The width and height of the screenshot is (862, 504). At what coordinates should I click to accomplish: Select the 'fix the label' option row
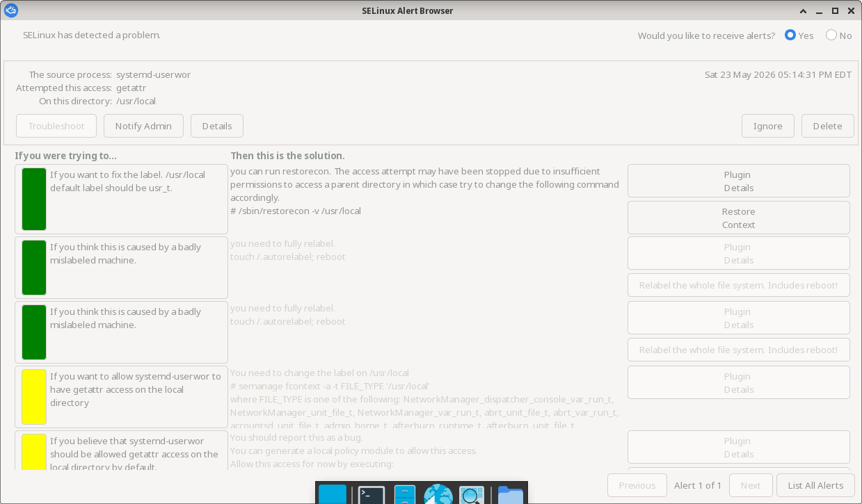coord(121,199)
